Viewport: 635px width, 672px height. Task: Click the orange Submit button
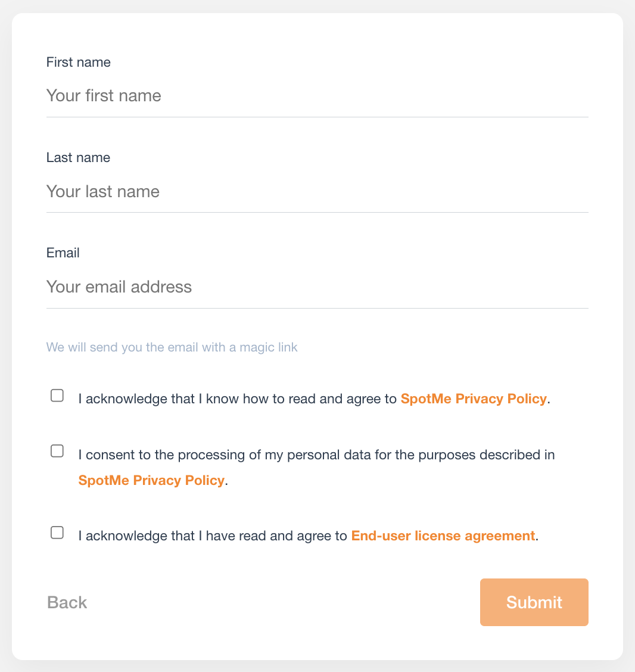(x=534, y=602)
